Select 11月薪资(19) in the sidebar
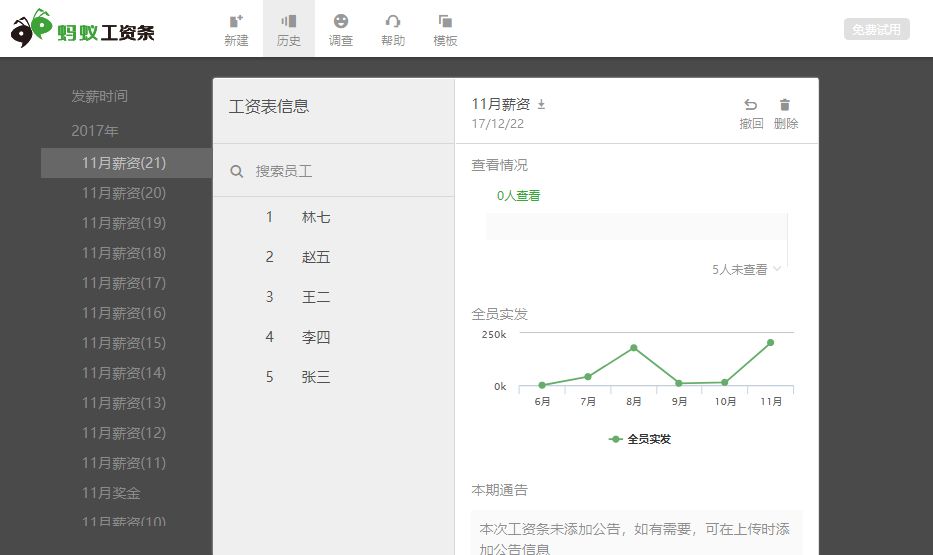Image resolution: width=933 pixels, height=555 pixels. pos(126,223)
